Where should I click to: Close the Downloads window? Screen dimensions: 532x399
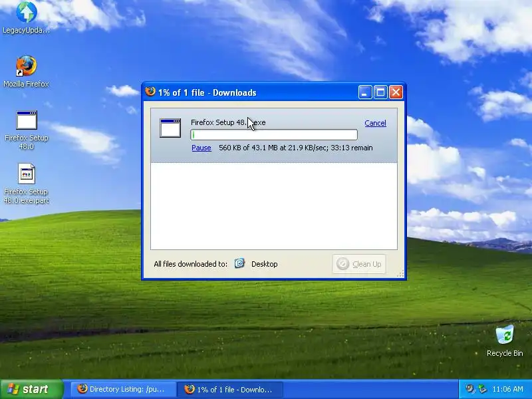point(396,92)
